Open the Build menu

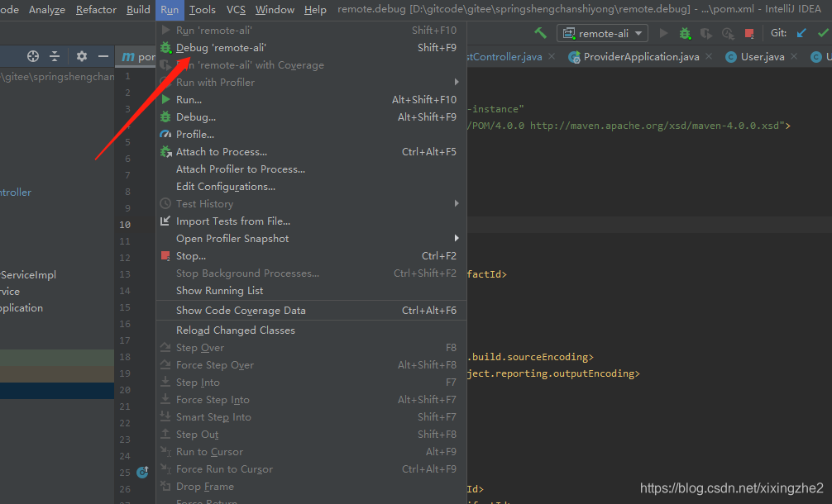pos(138,10)
